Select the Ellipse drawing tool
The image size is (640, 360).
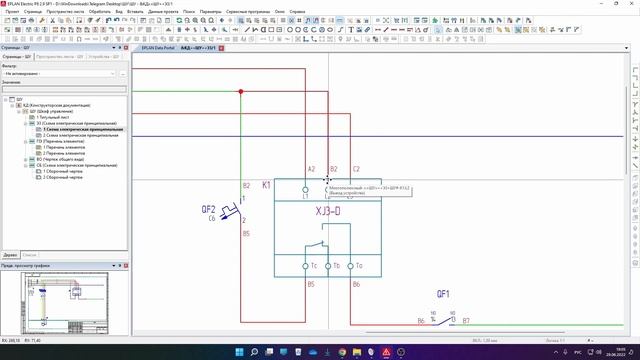pos(330,30)
